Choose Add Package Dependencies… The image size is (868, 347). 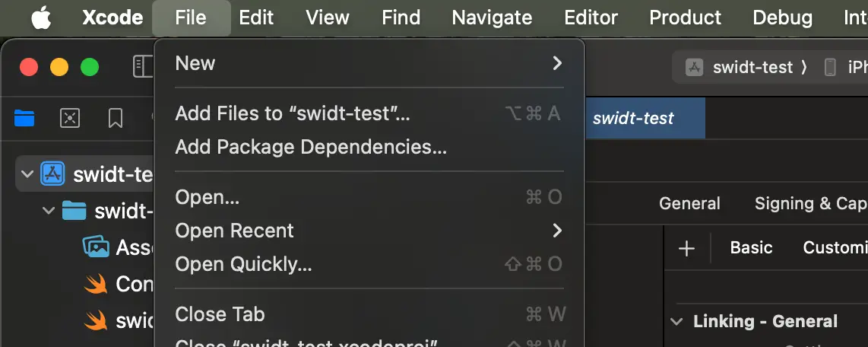(x=311, y=147)
